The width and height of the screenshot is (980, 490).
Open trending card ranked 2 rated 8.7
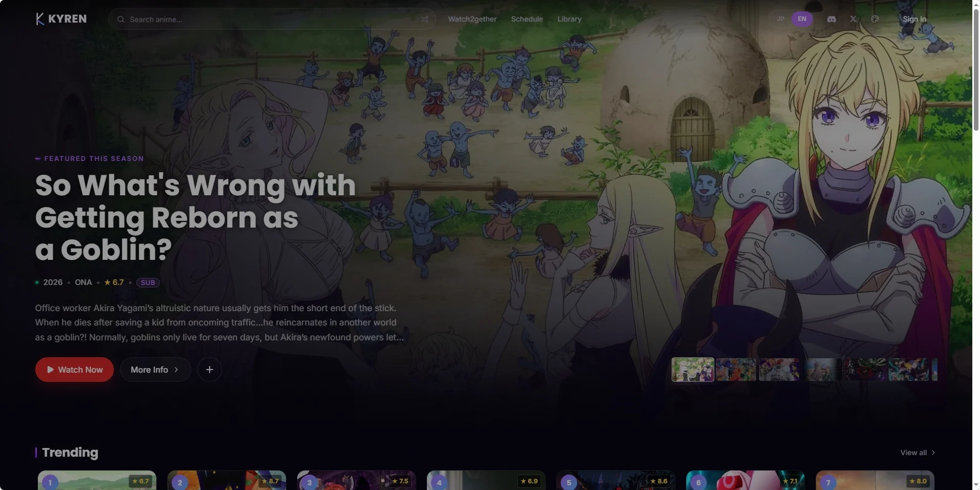(x=227, y=480)
